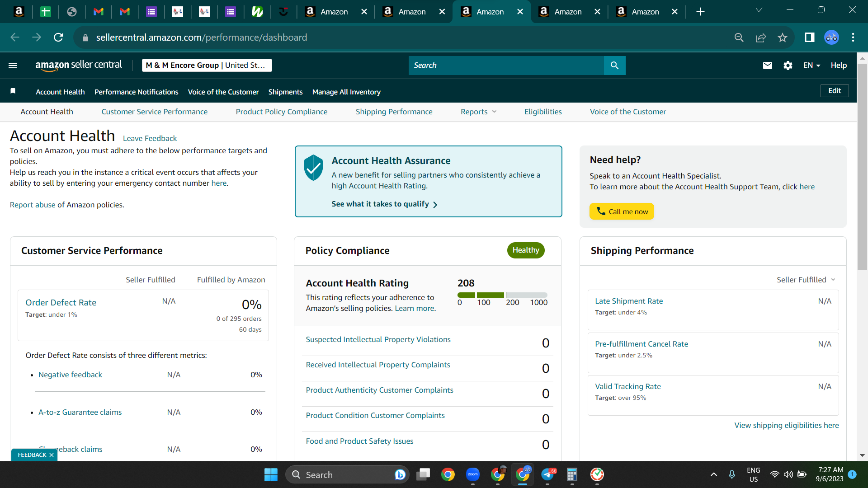This screenshot has height=488, width=868.
Task: Switch to the pinned green plus tab
Action: 46,12
